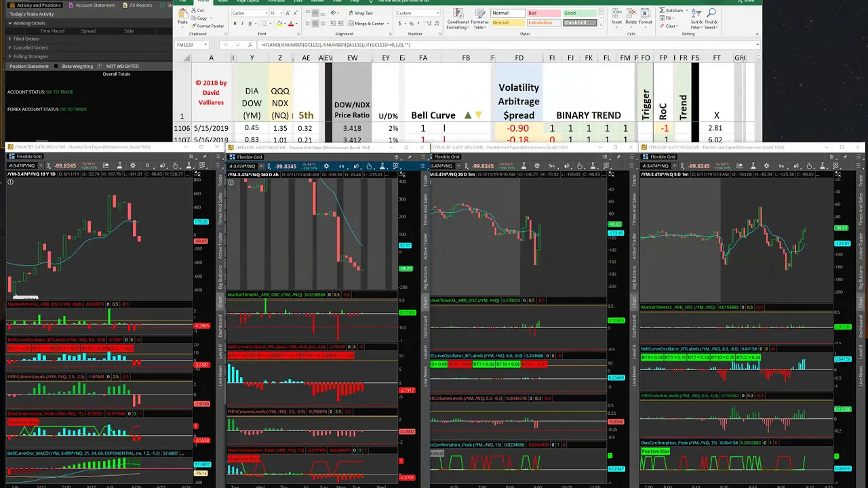Screen dimensions: 868x488
Task: Click the Bell Curve header cell
Action: click(x=433, y=115)
